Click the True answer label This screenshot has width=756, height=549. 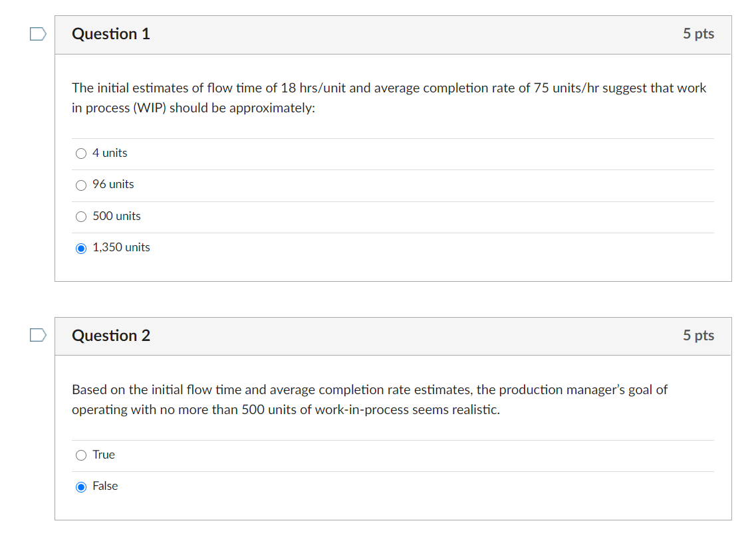(104, 455)
